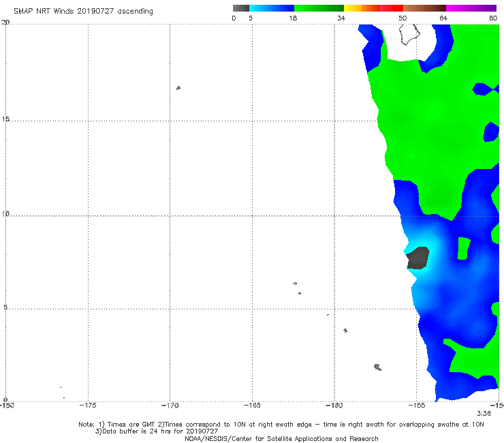The height and width of the screenshot is (443, 504).
Task: Pick the cyan-to-blue 5–18 color bar segment
Action: click(x=272, y=8)
